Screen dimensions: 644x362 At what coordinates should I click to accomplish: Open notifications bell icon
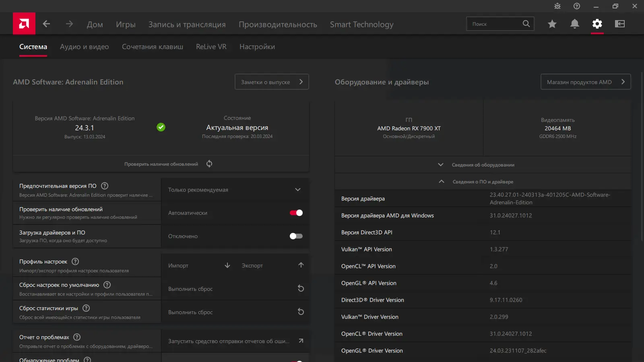(574, 24)
